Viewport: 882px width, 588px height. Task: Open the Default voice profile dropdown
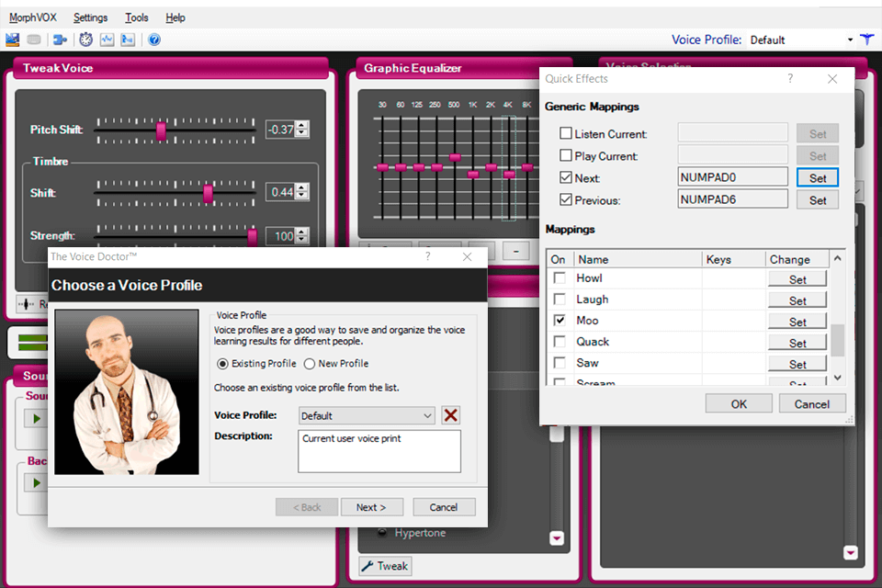pyautogui.click(x=851, y=40)
